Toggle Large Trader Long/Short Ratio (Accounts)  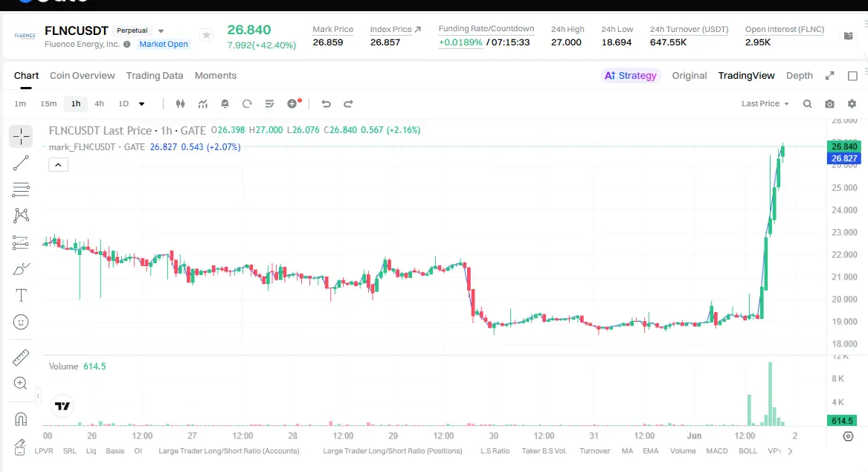228,451
